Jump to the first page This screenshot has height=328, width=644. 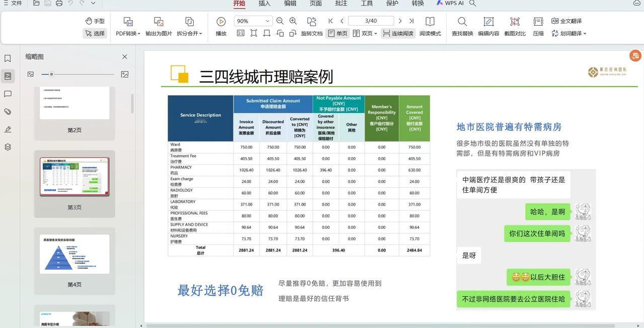point(331,21)
